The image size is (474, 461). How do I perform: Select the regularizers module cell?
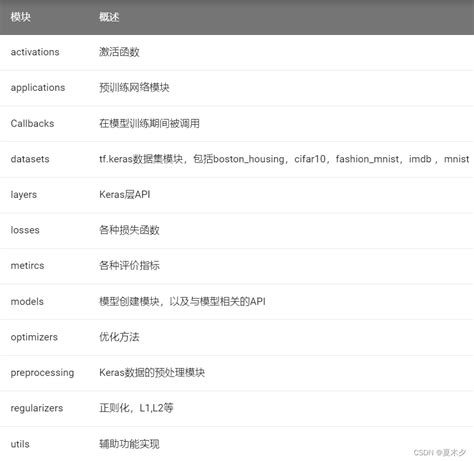pyautogui.click(x=37, y=408)
